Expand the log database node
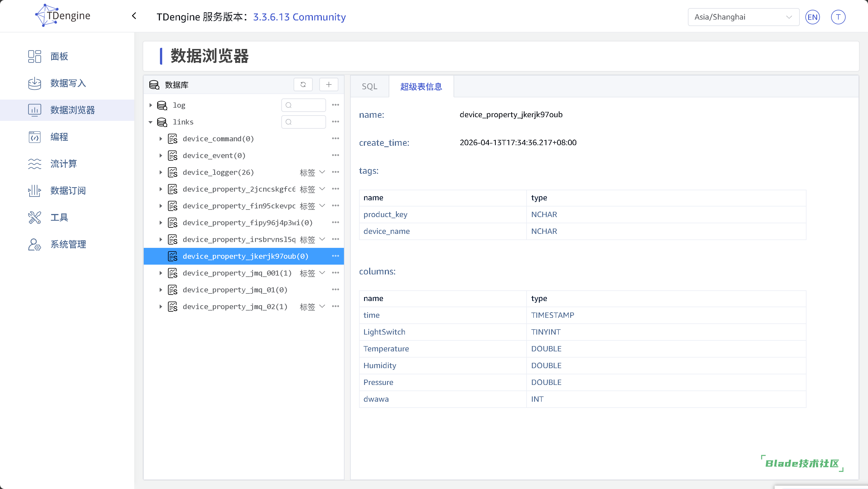This screenshot has height=489, width=868. [x=151, y=105]
